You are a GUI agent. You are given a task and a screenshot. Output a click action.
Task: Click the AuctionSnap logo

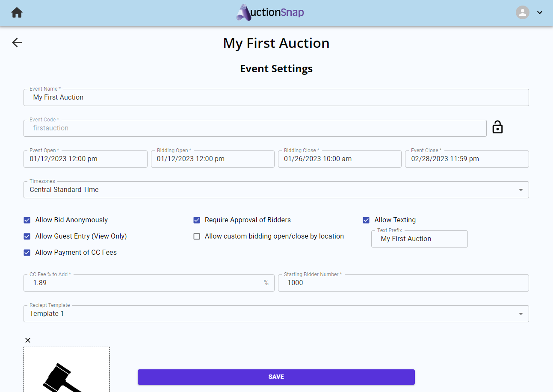[270, 12]
